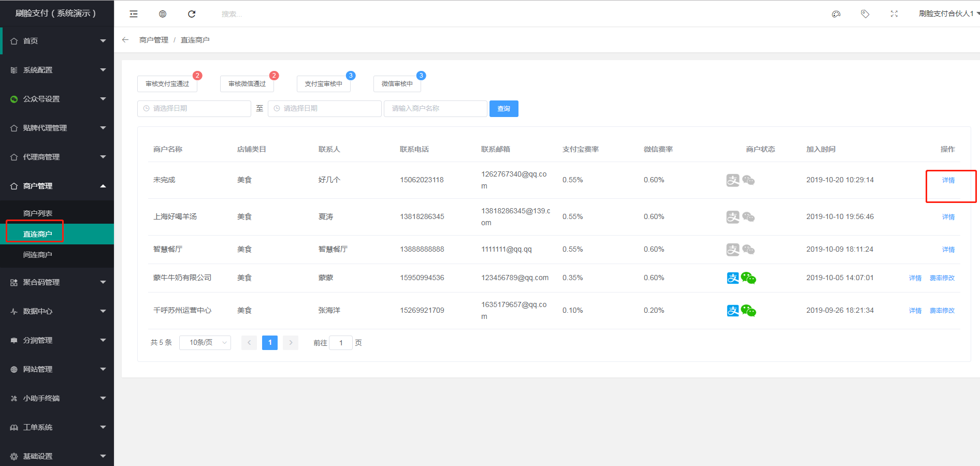Open the theme palette icon
Viewport: 980px width, 466px height.
click(836, 14)
